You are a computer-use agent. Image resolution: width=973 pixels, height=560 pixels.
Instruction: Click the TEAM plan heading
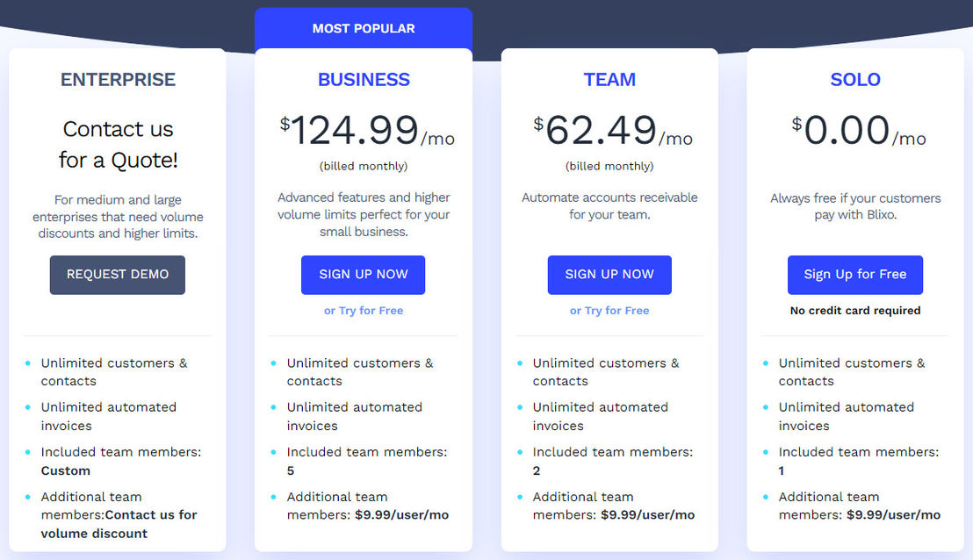609,79
